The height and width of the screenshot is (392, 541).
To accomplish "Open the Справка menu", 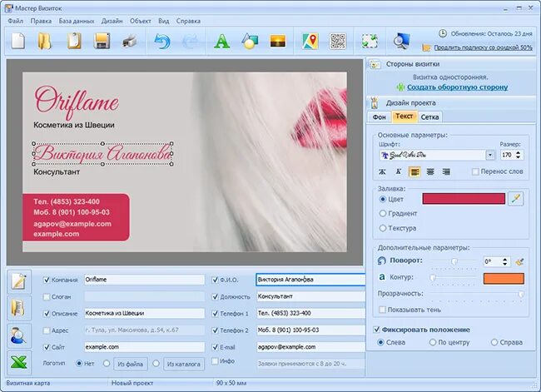I will (188, 21).
